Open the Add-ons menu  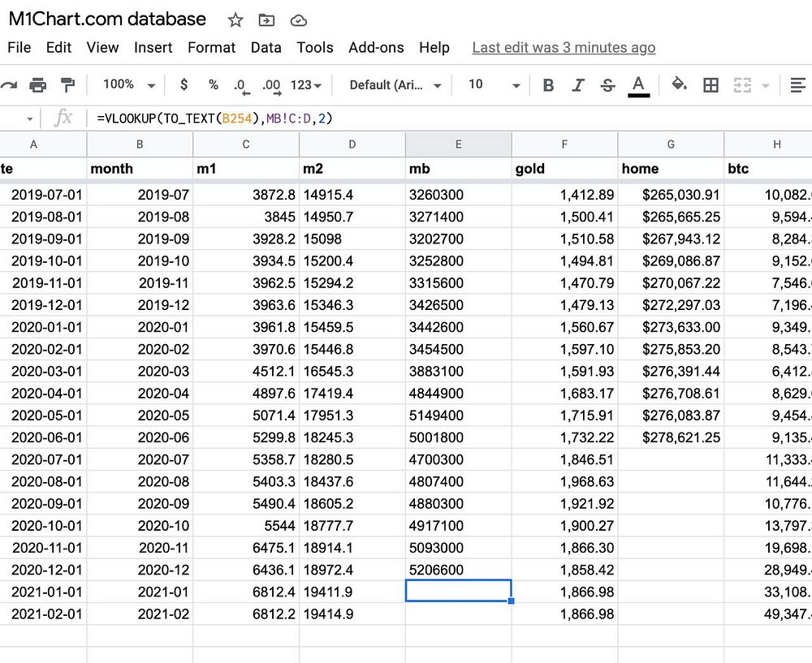[376, 48]
